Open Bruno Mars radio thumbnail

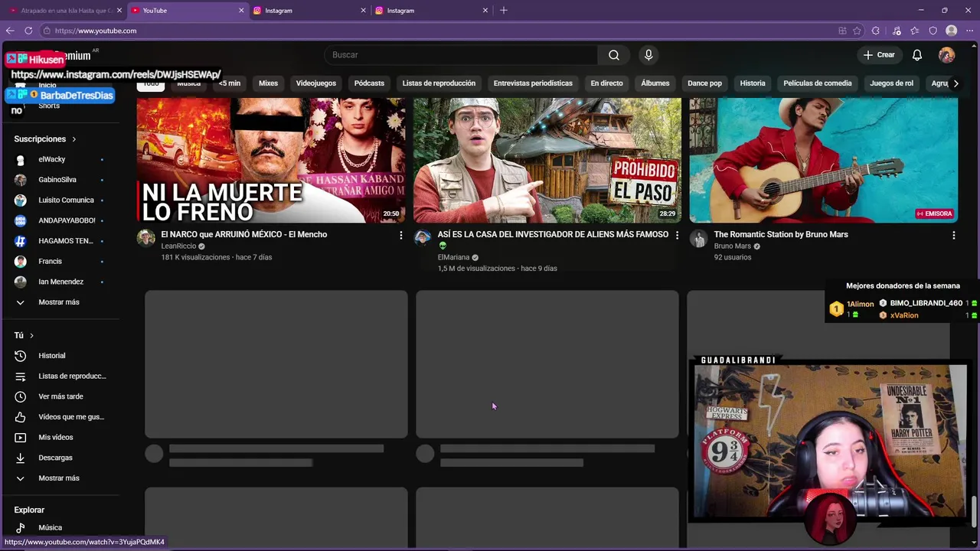(824, 160)
